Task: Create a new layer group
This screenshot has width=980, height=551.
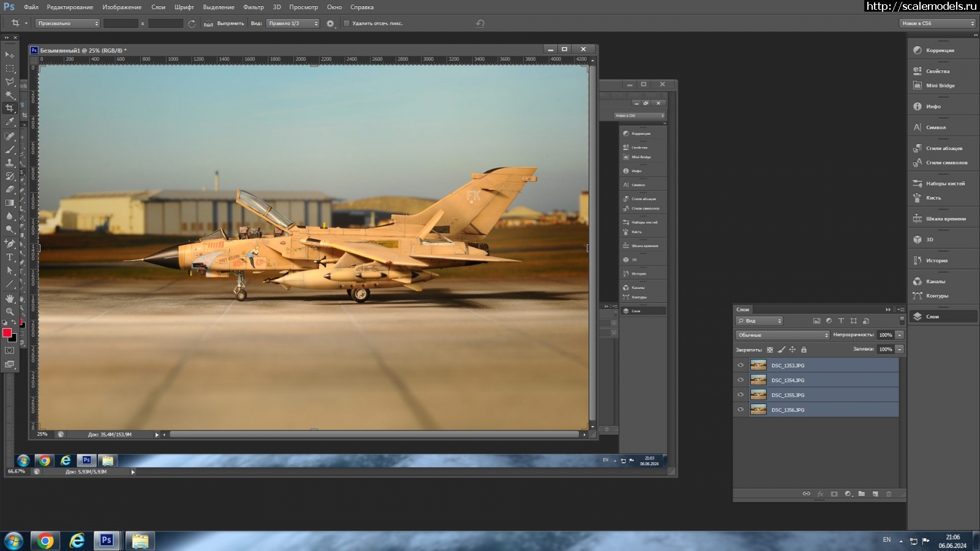Action: pyautogui.click(x=862, y=494)
